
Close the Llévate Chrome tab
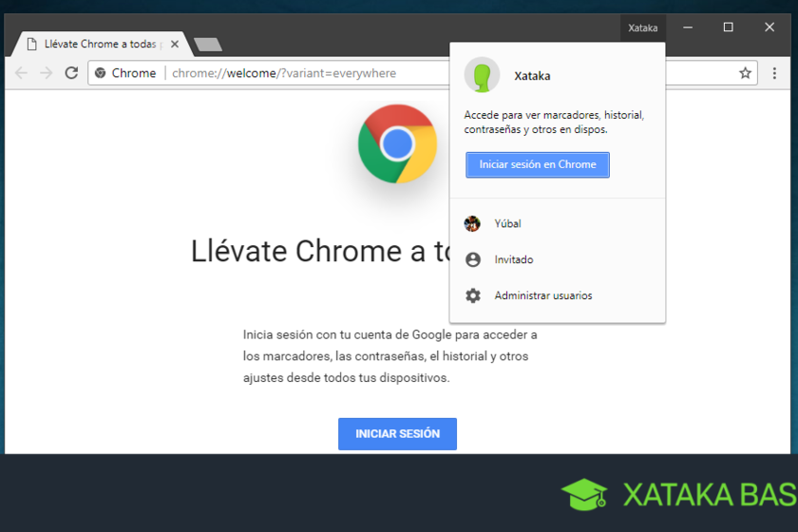point(175,45)
